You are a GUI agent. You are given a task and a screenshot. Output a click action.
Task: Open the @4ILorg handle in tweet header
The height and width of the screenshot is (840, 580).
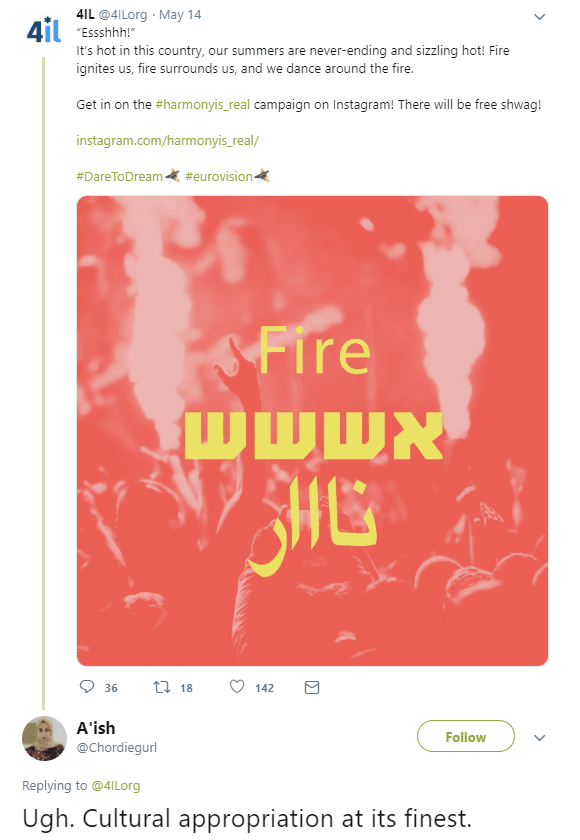[123, 15]
